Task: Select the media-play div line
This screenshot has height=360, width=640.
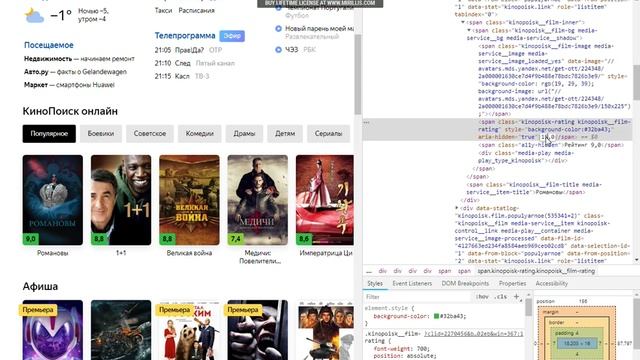Action: pos(527,157)
